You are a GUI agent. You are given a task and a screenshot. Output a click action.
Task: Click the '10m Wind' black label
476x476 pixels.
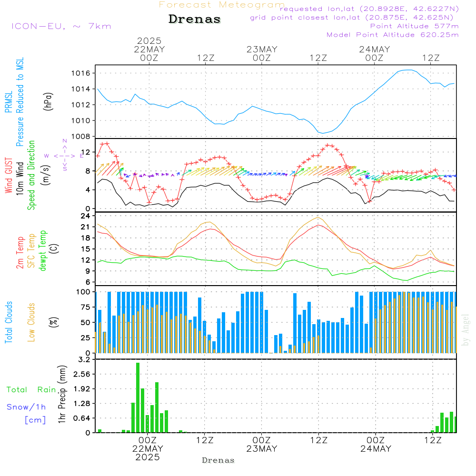[20, 178]
